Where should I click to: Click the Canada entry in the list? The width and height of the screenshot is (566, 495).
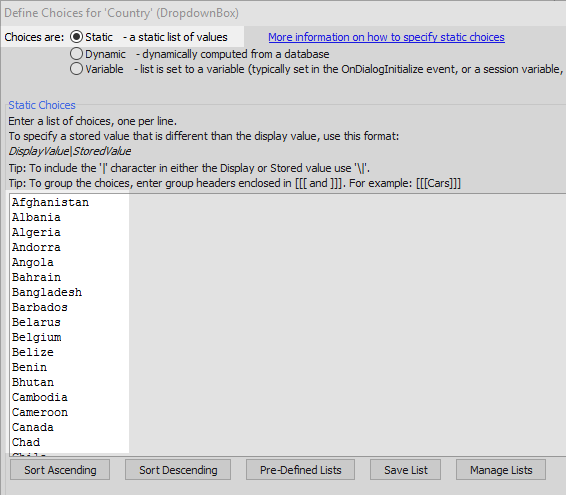point(32,427)
